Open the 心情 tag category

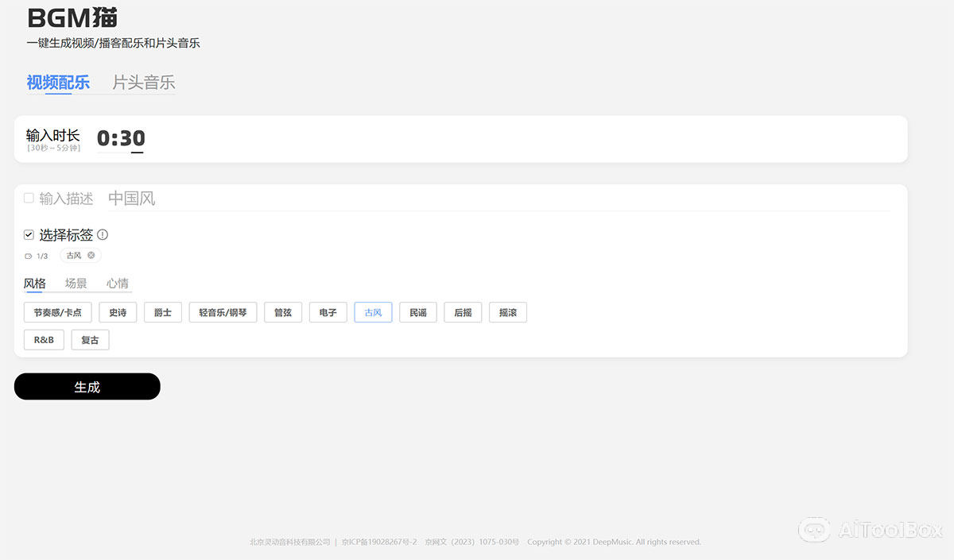tap(118, 284)
